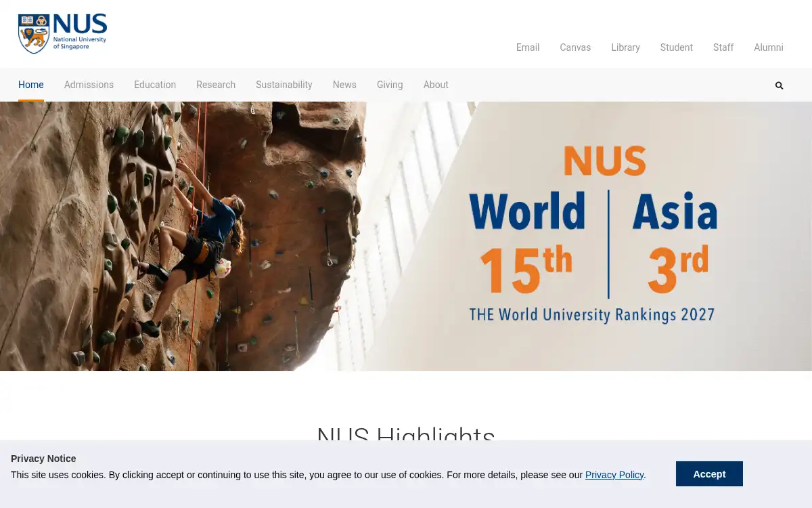Open the About menu
The image size is (812, 508).
[436, 85]
